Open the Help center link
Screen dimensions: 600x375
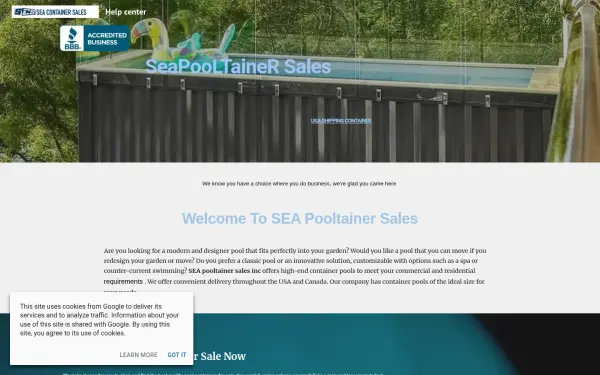(x=126, y=12)
